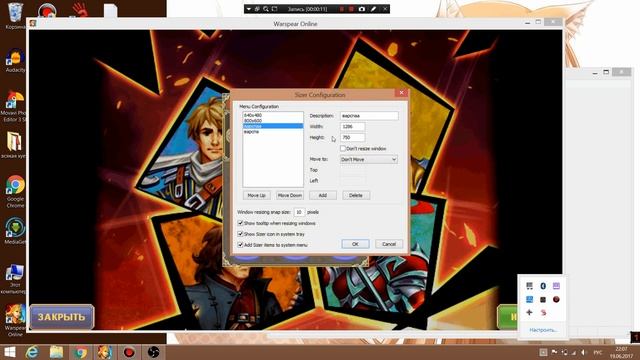Viewport: 640px width, 360px height.
Task: Open the folder desktop icon below Movavi
Action: [15, 145]
